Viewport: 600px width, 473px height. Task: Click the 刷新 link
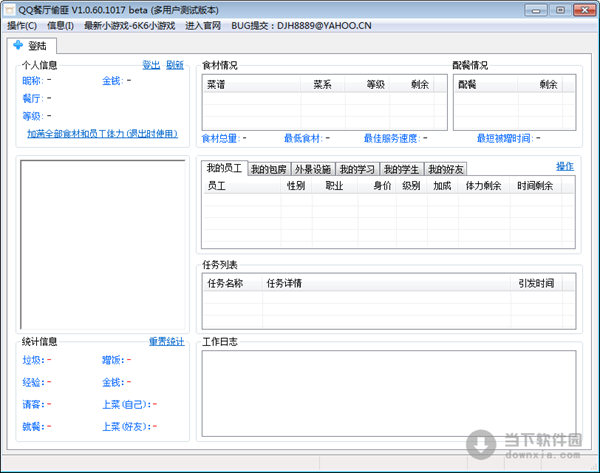tap(175, 65)
